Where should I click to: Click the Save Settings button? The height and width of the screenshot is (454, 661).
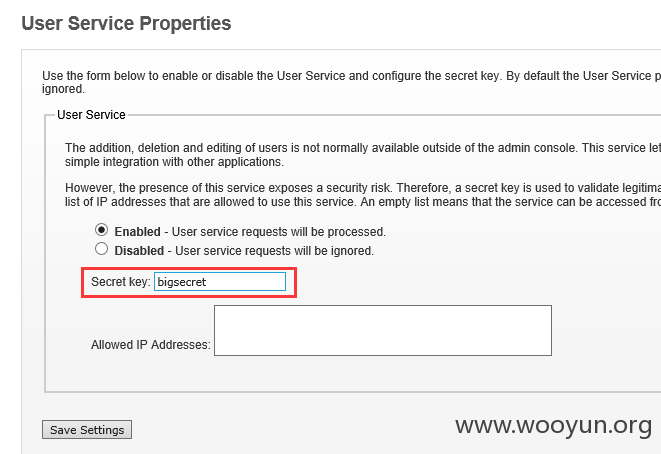tap(87, 430)
